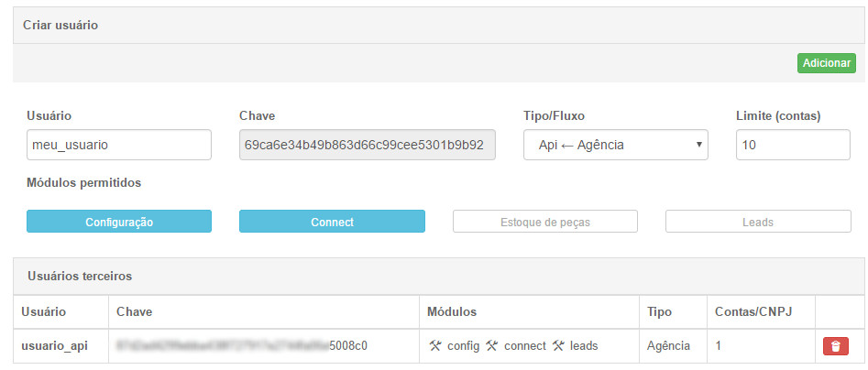Image resolution: width=868 pixels, height=370 pixels.
Task: Click the Usuário input field
Action: point(119,145)
